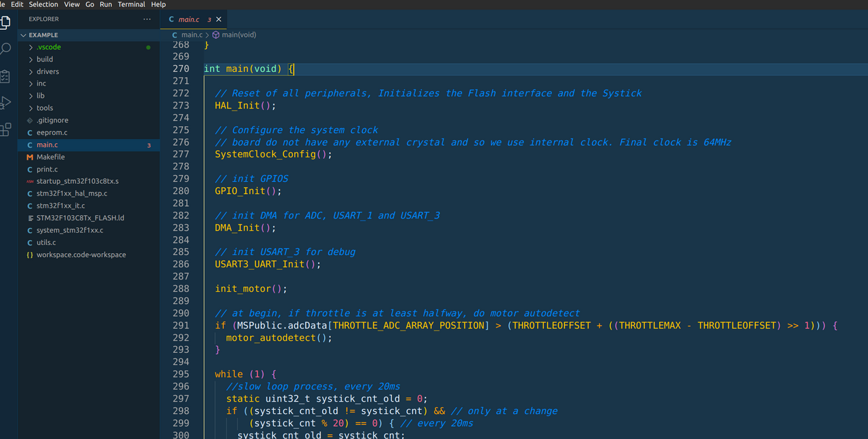
Task: Open the Terminal menu
Action: click(132, 4)
